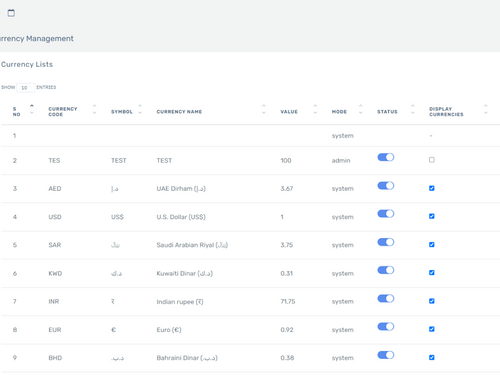Sort by Mode column arrows
The width and height of the screenshot is (500, 375).
(360, 109)
